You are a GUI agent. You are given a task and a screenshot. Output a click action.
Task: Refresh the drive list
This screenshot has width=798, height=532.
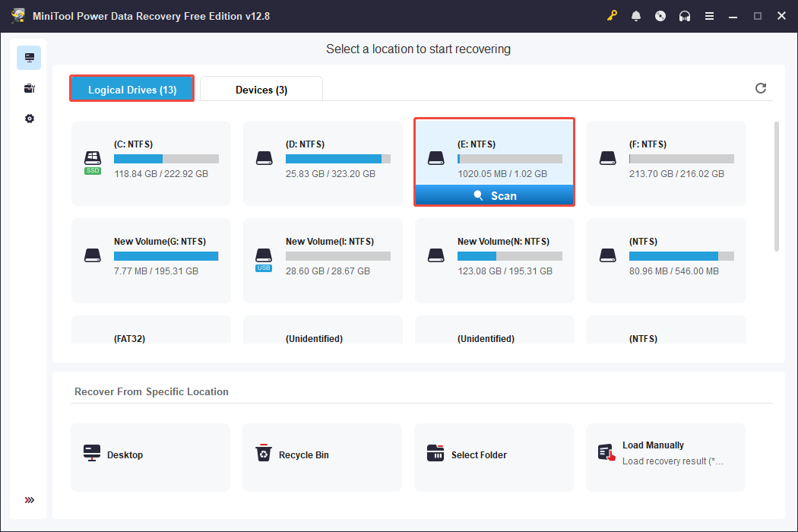pyautogui.click(x=761, y=88)
